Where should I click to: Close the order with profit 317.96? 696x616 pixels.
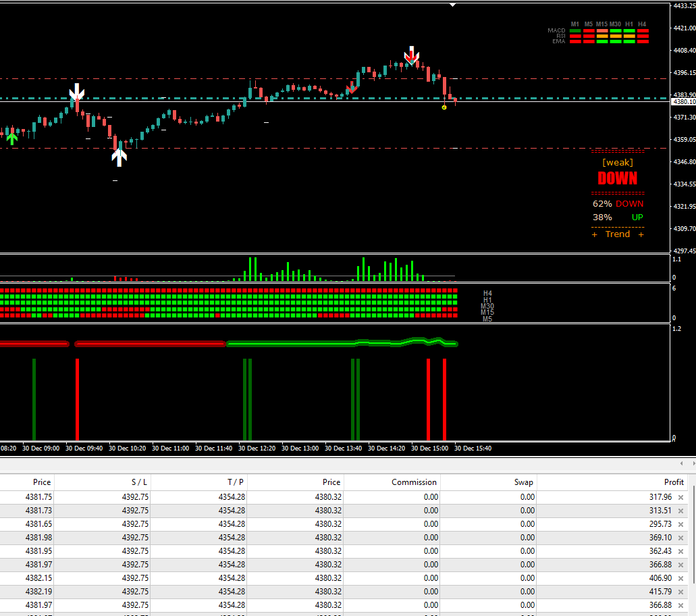680,497
